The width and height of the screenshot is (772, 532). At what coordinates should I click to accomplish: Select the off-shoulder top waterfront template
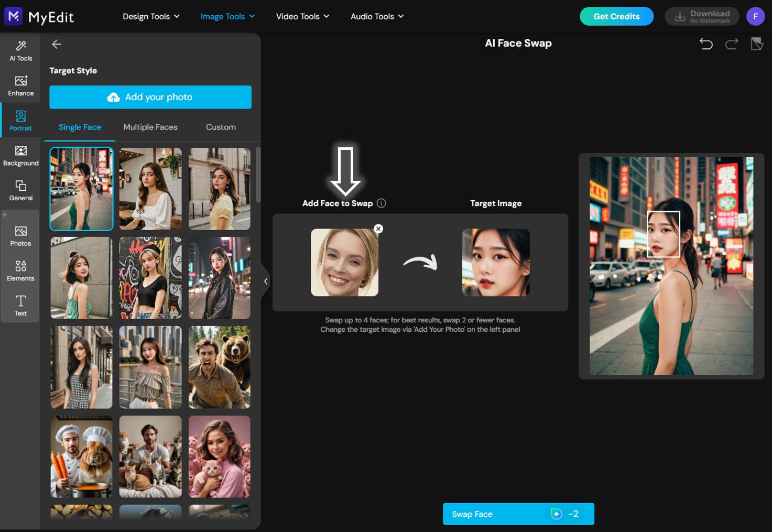point(150,367)
